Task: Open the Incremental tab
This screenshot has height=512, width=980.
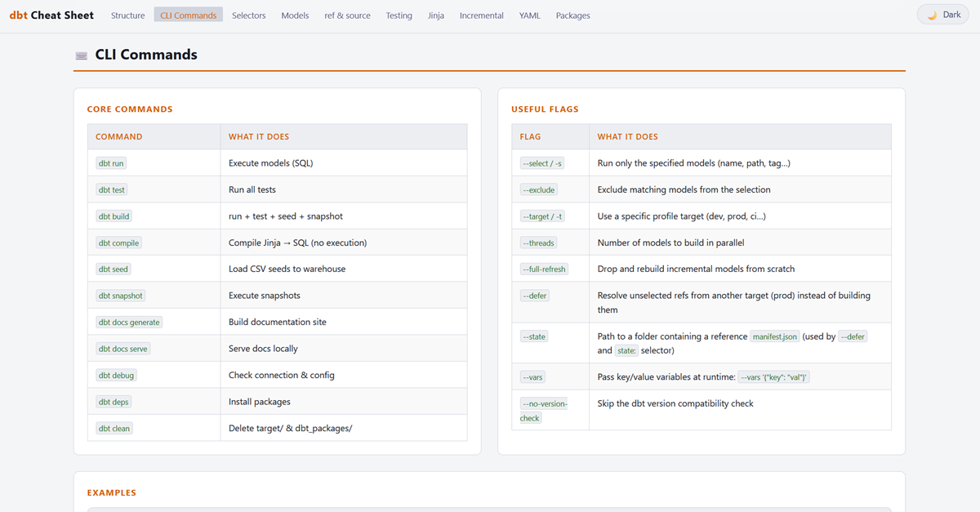Action: tap(481, 16)
